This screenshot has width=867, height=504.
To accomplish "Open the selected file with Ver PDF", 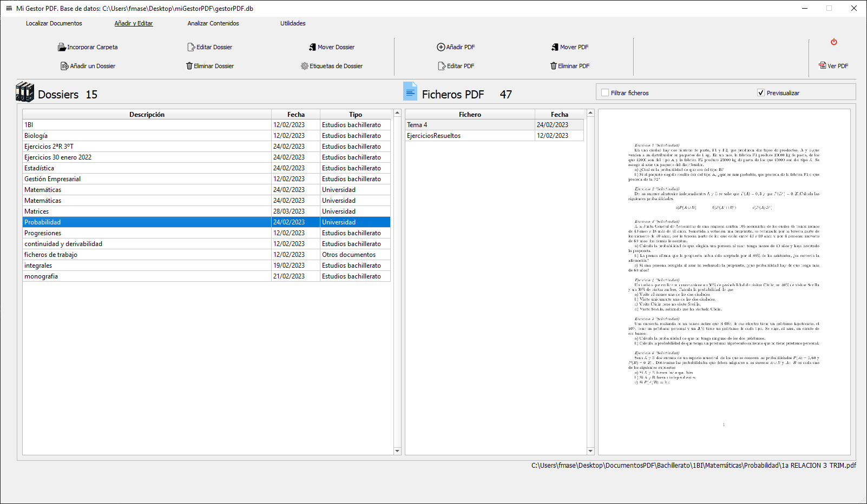I will pos(834,66).
